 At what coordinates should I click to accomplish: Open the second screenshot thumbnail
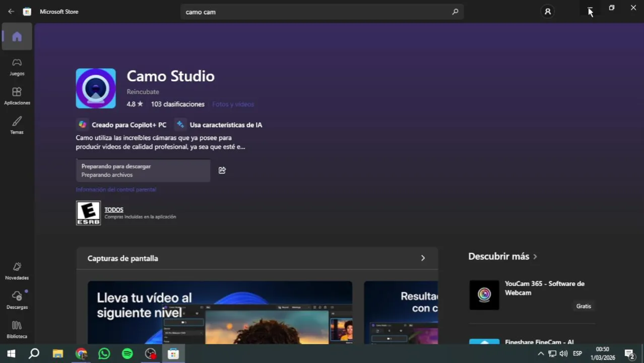coord(401,313)
